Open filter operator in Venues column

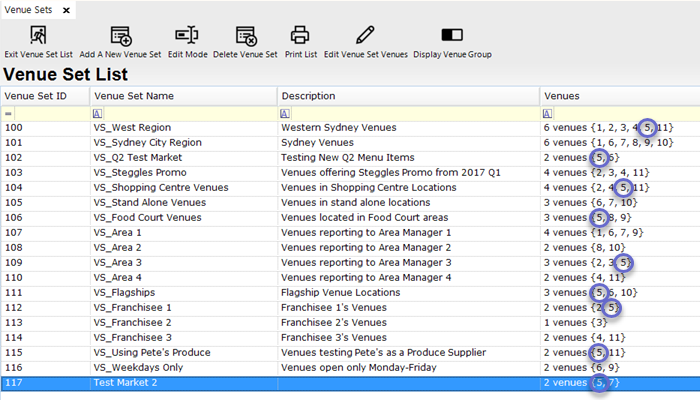click(547, 114)
